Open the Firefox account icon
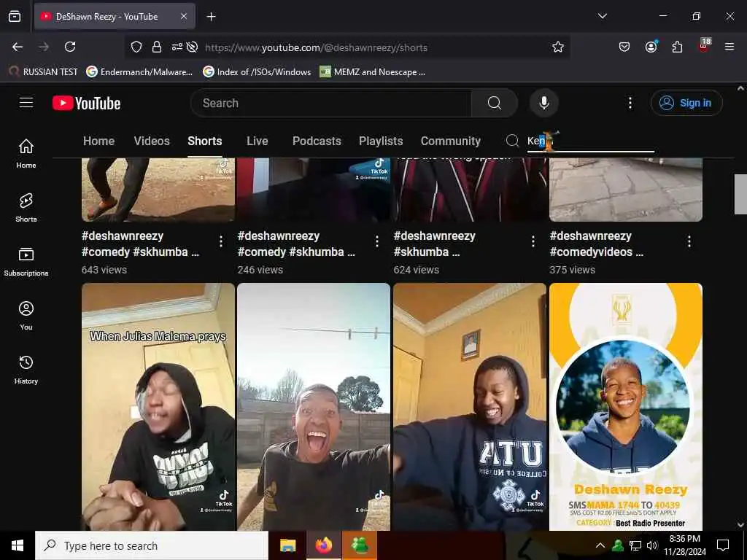747x560 pixels. click(651, 47)
